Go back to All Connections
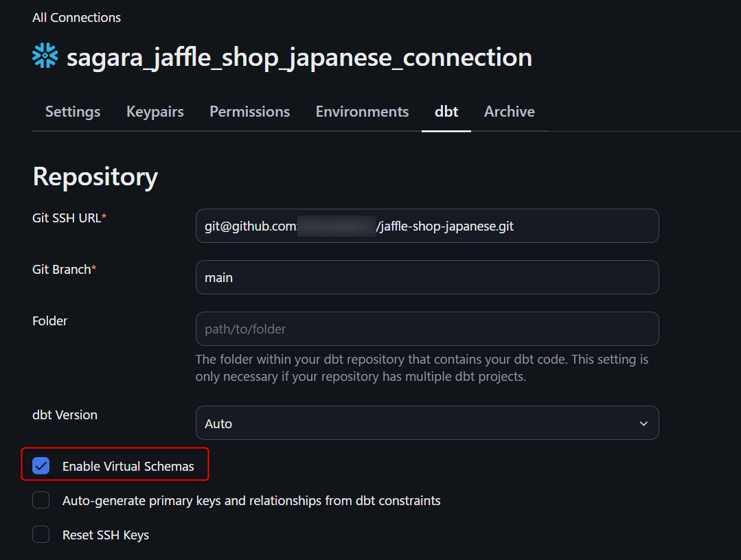This screenshot has height=560, width=741. pos(76,17)
